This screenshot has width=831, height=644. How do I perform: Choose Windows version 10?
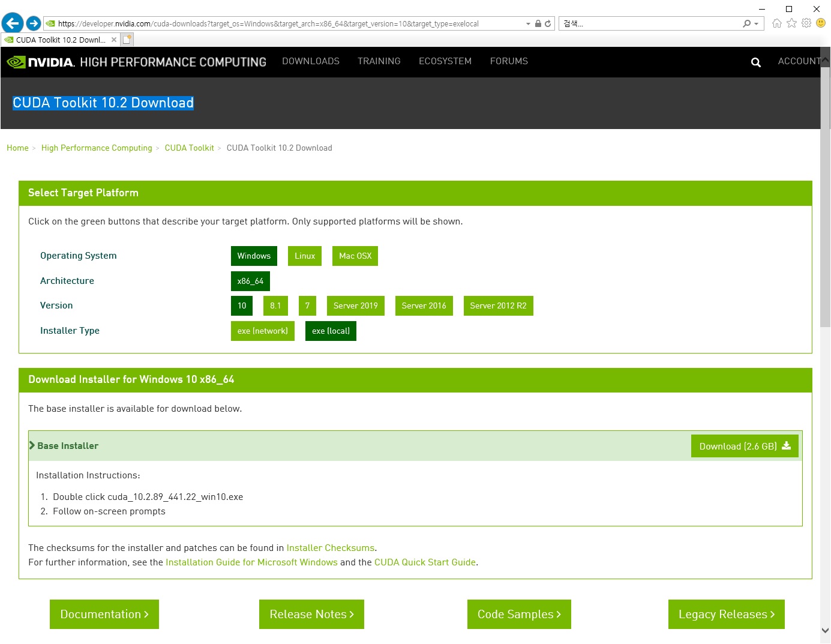coord(242,305)
